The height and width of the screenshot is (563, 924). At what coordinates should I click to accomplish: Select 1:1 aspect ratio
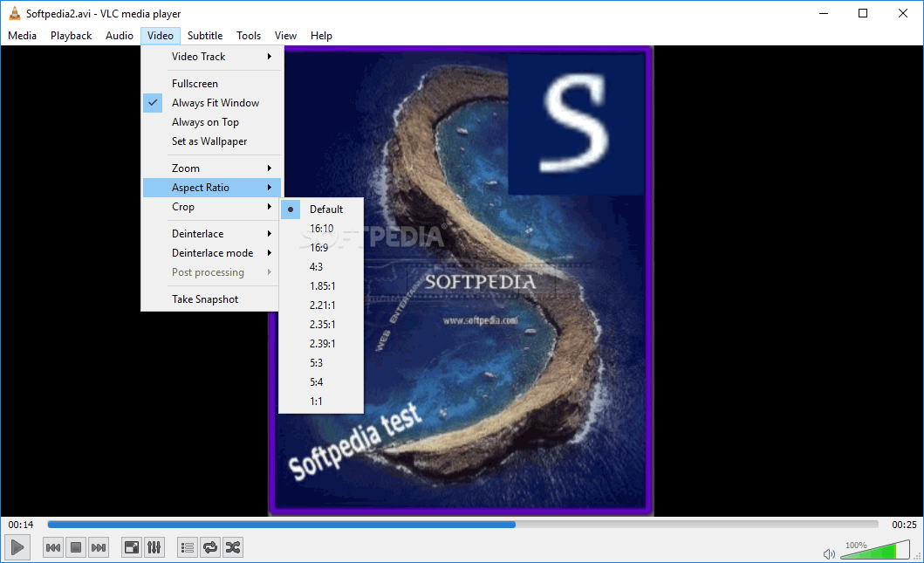[x=321, y=402]
